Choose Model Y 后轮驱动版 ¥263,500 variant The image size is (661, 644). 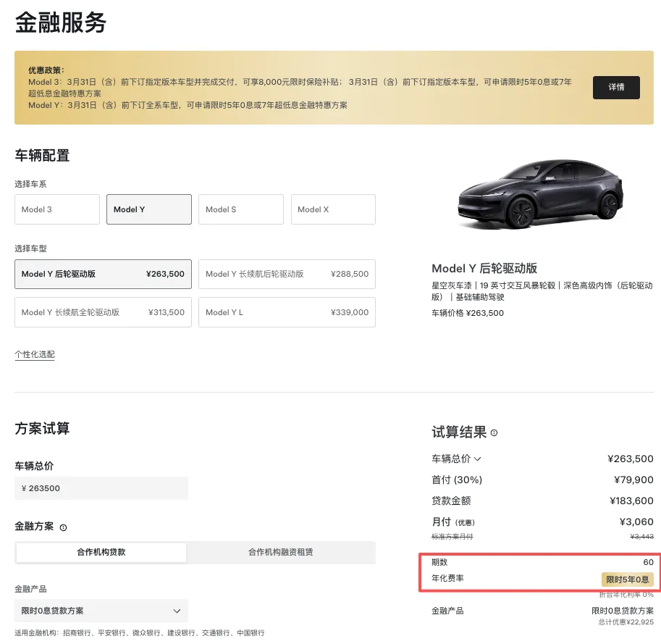point(103,274)
